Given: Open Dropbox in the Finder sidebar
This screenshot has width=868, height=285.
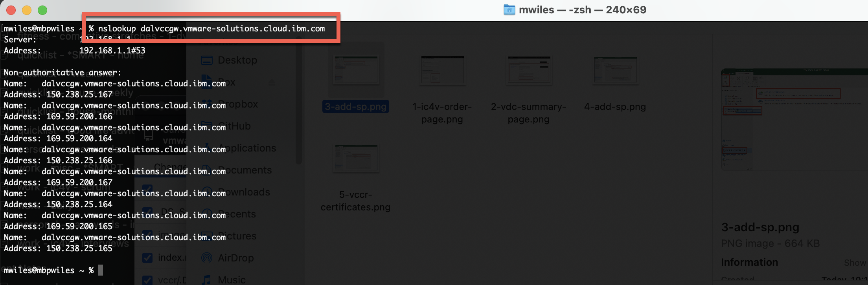Looking at the screenshot, I should point(238,104).
